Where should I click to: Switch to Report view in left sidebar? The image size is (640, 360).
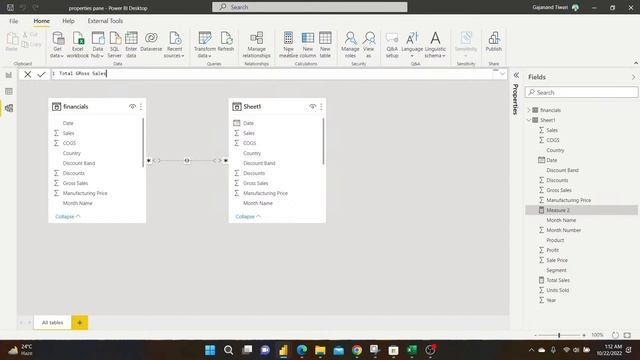coord(9,75)
